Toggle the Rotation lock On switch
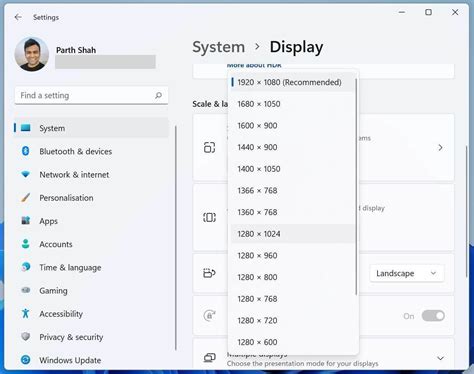The width and height of the screenshot is (474, 374). (x=433, y=316)
